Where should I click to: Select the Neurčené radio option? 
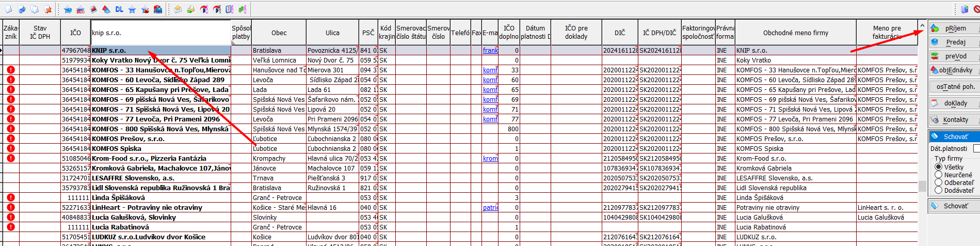pos(938,175)
